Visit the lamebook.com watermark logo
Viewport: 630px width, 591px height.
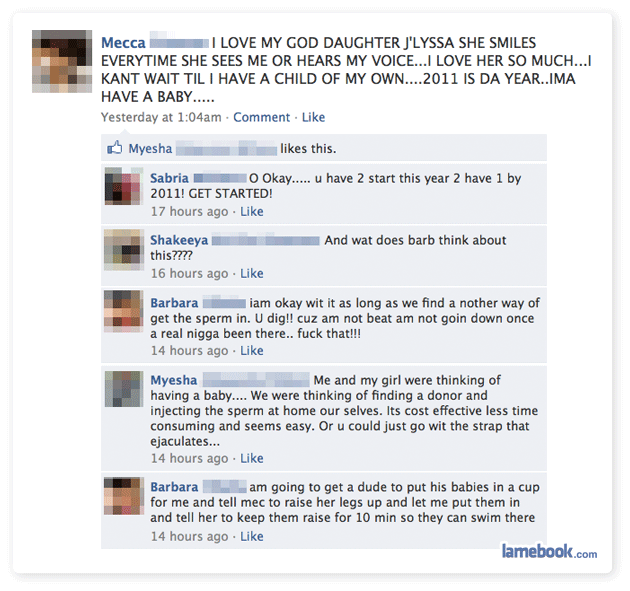point(549,551)
